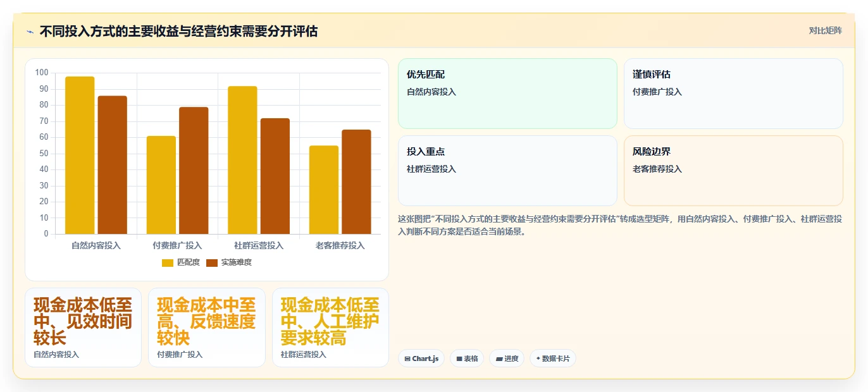
Task: Click the 现金成本低至中、人工维护要求较高 stat card
Action: pyautogui.click(x=330, y=328)
